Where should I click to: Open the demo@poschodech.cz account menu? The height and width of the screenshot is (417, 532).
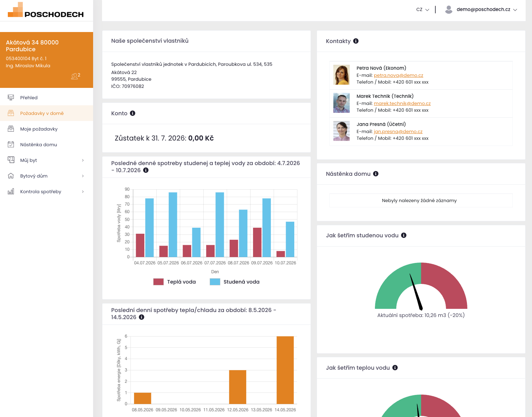point(481,10)
